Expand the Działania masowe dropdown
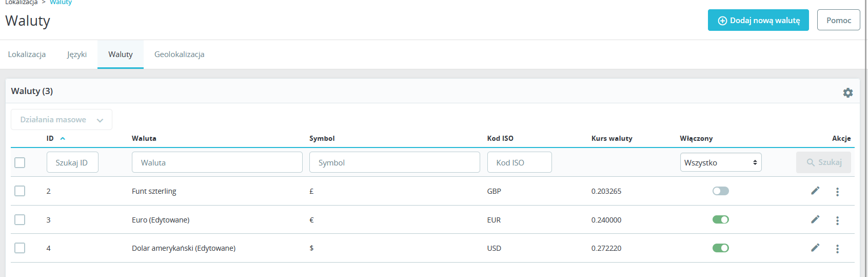 tap(62, 120)
